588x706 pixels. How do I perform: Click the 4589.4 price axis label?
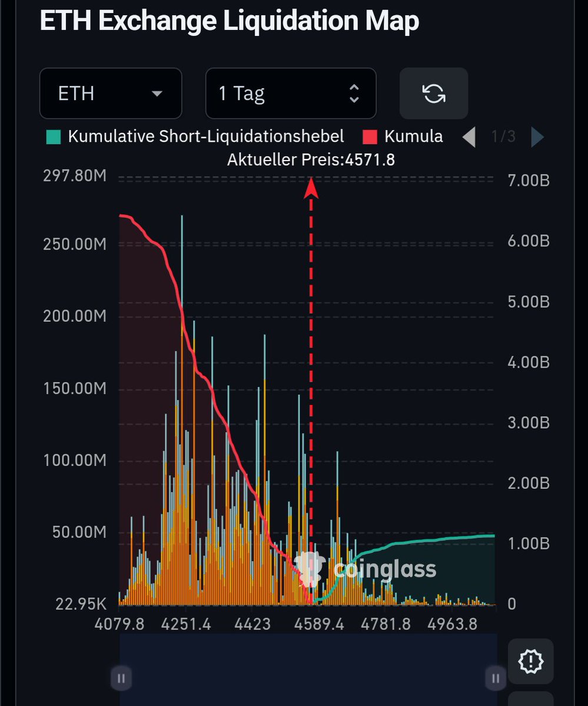319,624
